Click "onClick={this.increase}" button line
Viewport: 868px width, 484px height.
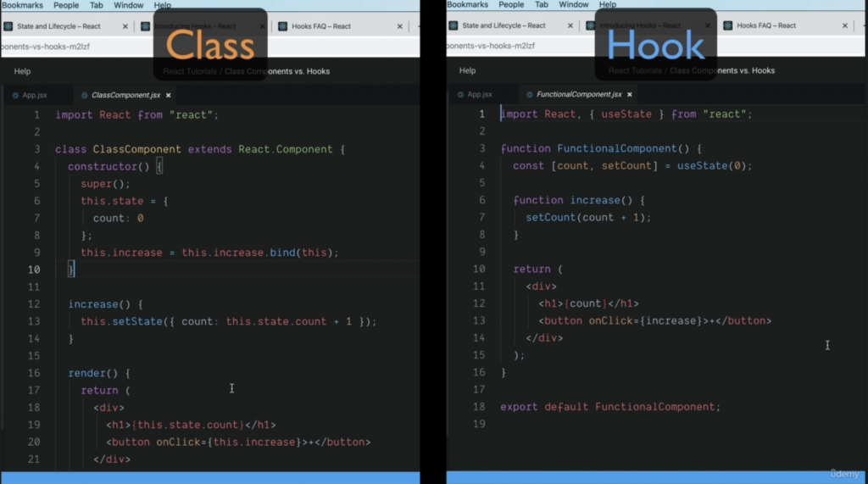(238, 442)
